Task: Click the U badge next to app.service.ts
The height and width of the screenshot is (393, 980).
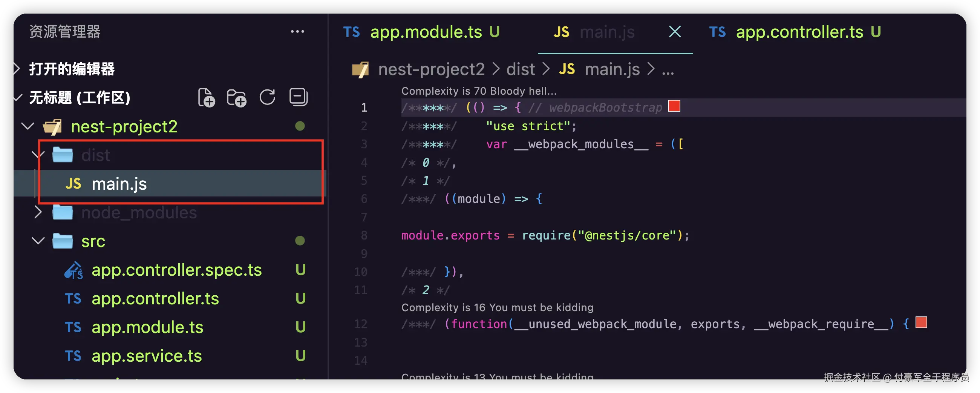Action: (x=300, y=356)
